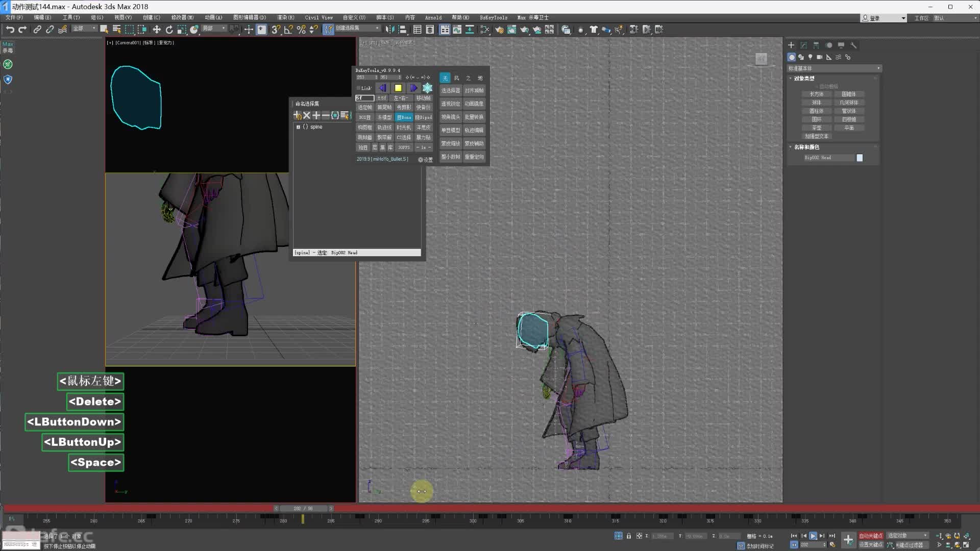Click the yellow square stop icon
The width and height of the screenshot is (980, 551).
pos(398,88)
